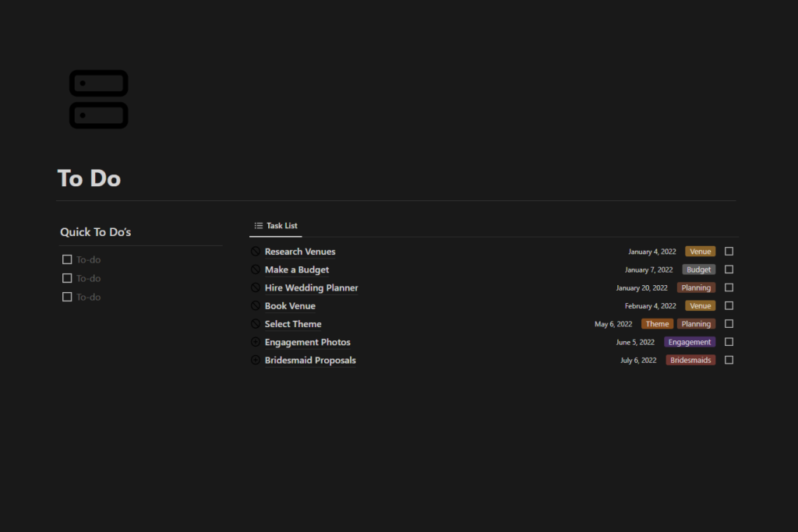Open the Engagement Photos task

pyautogui.click(x=307, y=342)
